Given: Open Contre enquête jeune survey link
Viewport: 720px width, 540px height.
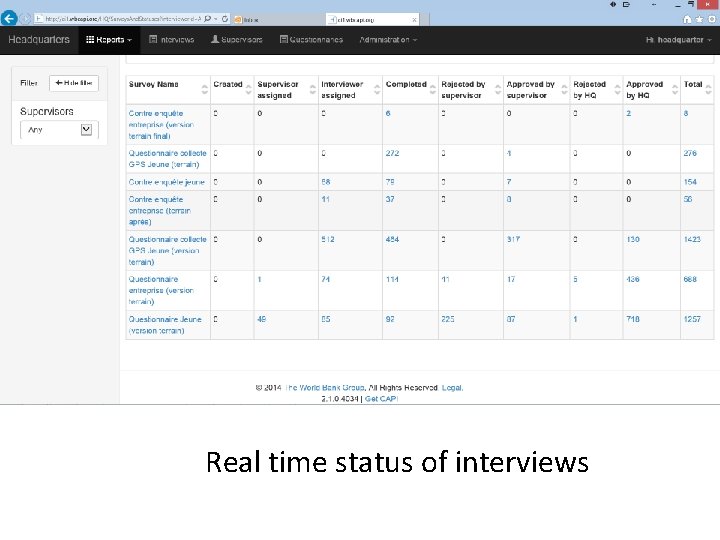Looking at the screenshot, I should [x=167, y=182].
